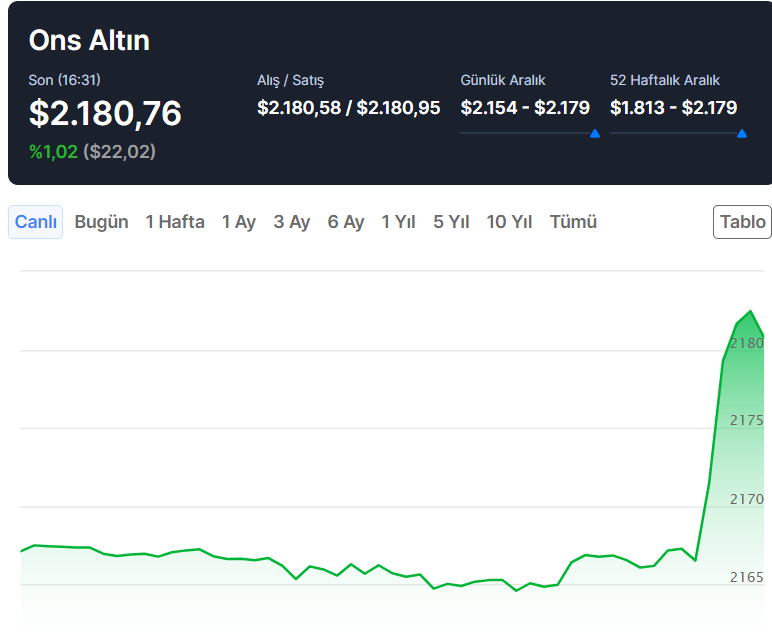Select the 6 Ay time period
The height and width of the screenshot is (632, 772).
(346, 222)
